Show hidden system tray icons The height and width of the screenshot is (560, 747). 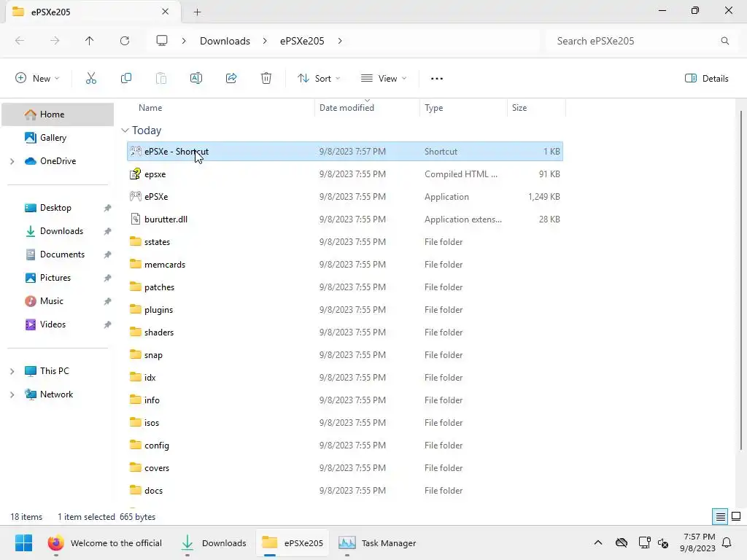tap(598, 542)
